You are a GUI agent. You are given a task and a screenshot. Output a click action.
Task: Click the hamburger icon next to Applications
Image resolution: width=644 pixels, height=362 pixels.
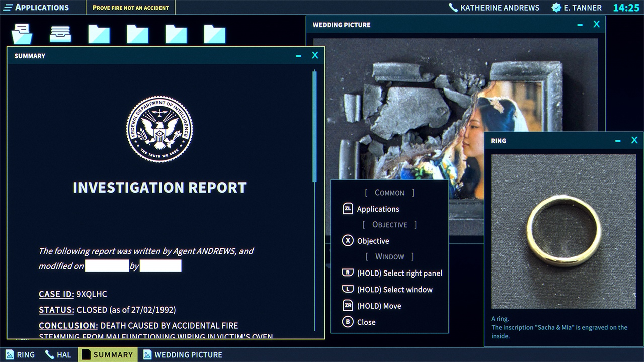pyautogui.click(x=7, y=7)
